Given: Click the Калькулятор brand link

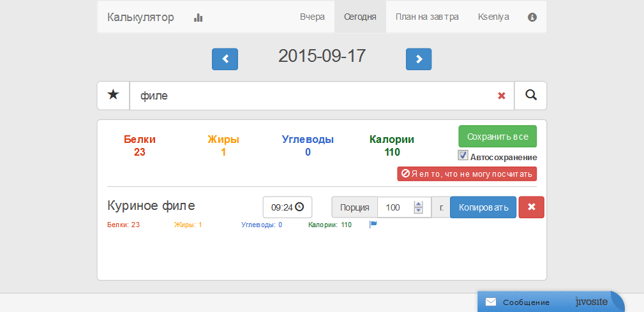Looking at the screenshot, I should point(141,17).
